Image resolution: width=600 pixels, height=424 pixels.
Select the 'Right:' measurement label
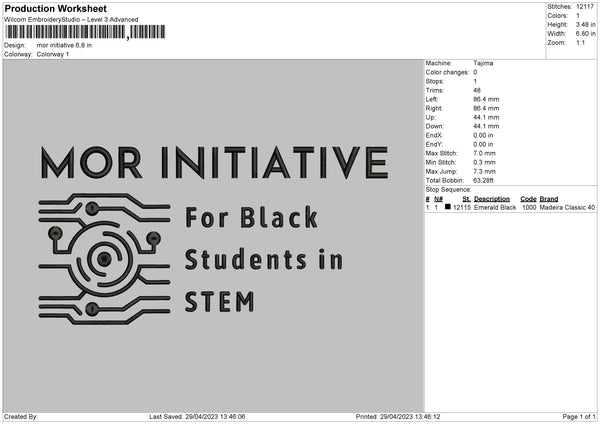(434, 109)
